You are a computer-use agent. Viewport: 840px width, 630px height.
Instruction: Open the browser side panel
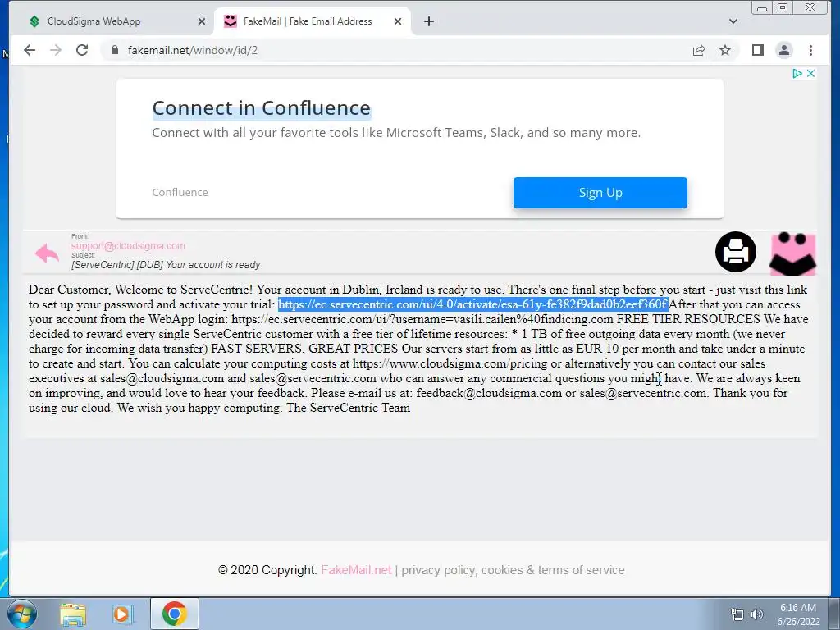(x=757, y=50)
